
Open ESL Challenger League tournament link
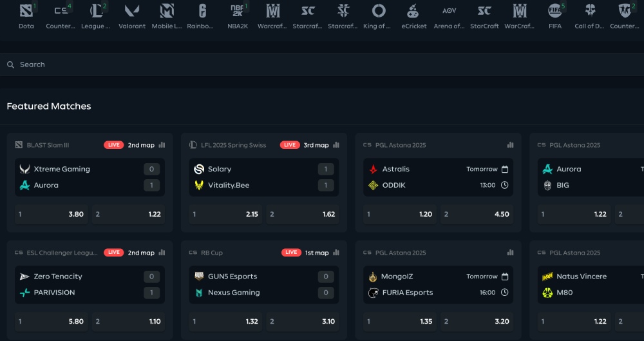click(62, 253)
